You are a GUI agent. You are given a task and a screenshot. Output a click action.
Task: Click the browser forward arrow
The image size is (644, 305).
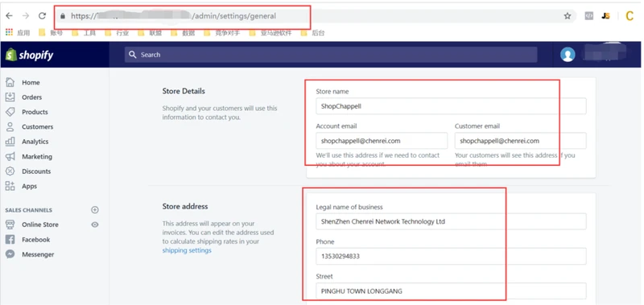point(26,16)
